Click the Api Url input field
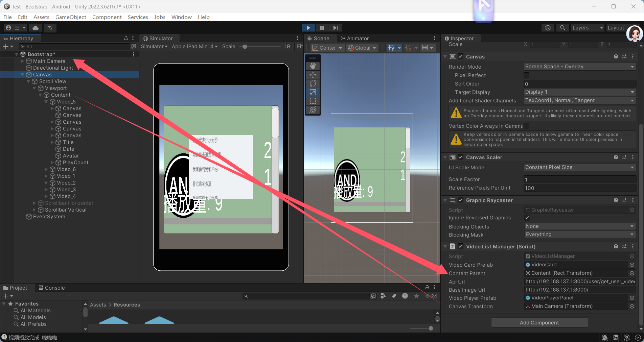The height and width of the screenshot is (342, 644). pos(579,282)
